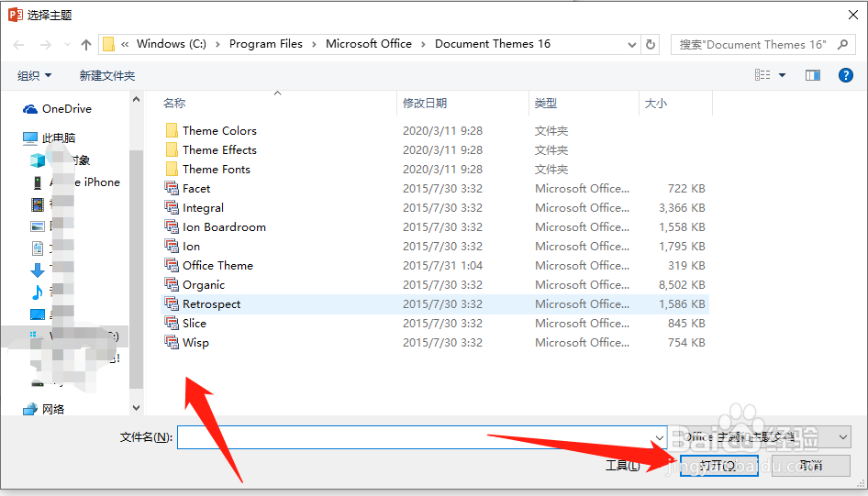Open the Documents icon in sidebar
Viewport: 868px width, 496px height.
(x=38, y=248)
